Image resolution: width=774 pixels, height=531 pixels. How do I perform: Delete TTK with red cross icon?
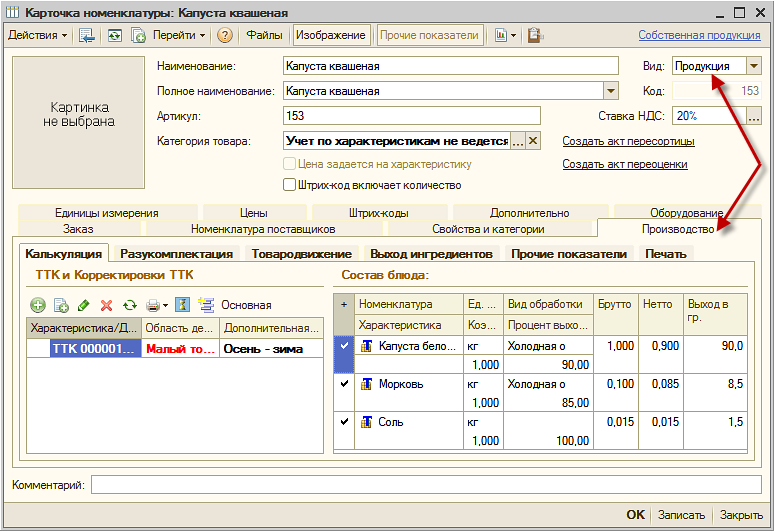[106, 305]
